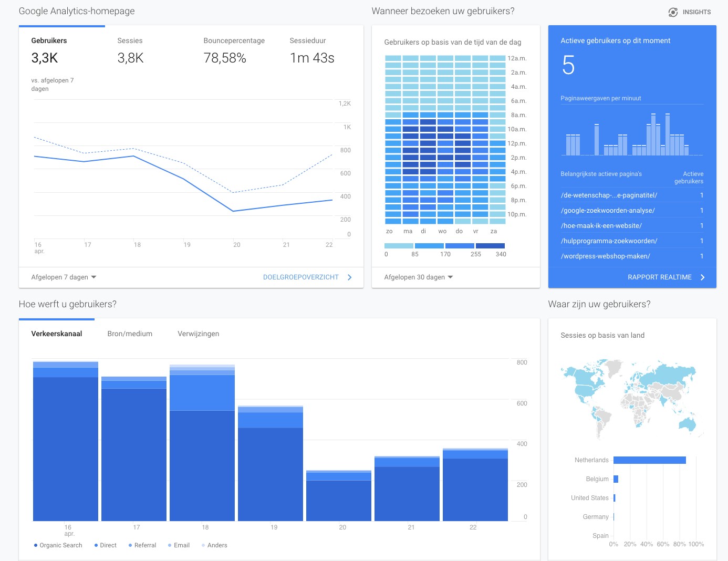
Task: Open the Afgelopen 7 dagen dropdown
Action: (x=63, y=277)
